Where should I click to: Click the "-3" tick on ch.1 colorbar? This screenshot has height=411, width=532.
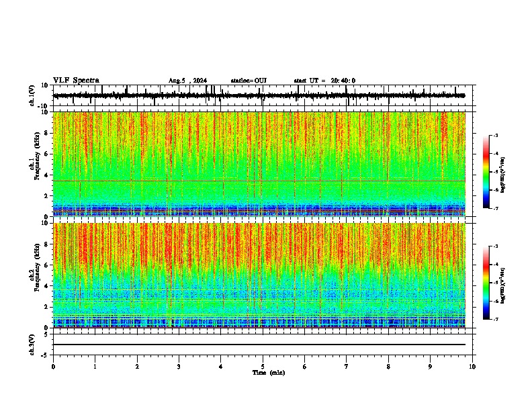(x=496, y=136)
